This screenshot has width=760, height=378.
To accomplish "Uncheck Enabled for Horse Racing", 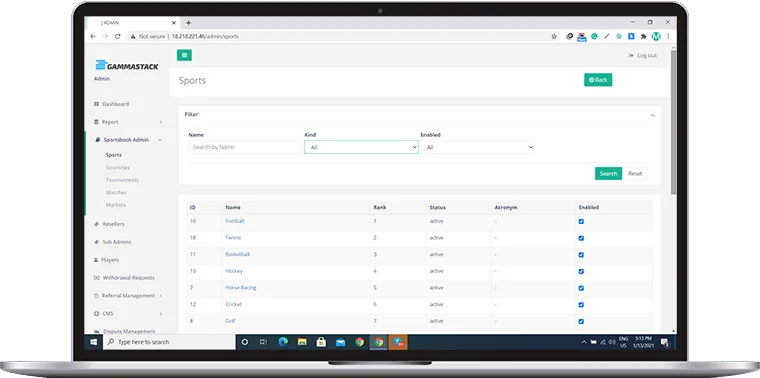I will click(581, 288).
